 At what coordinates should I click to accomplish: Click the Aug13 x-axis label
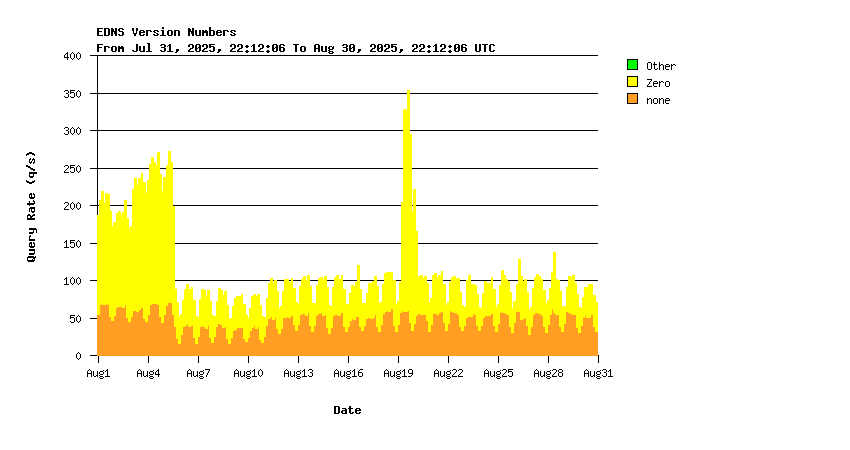coord(298,374)
